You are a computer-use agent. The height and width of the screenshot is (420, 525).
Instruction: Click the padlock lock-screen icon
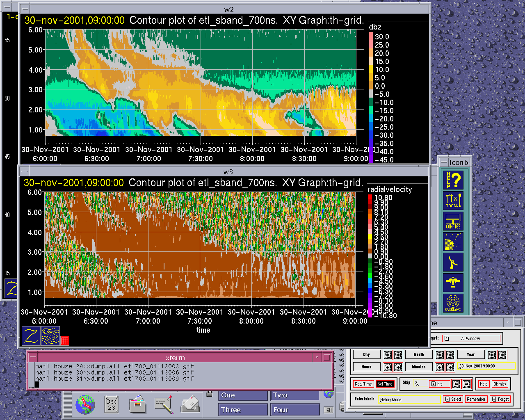[x=210, y=394]
